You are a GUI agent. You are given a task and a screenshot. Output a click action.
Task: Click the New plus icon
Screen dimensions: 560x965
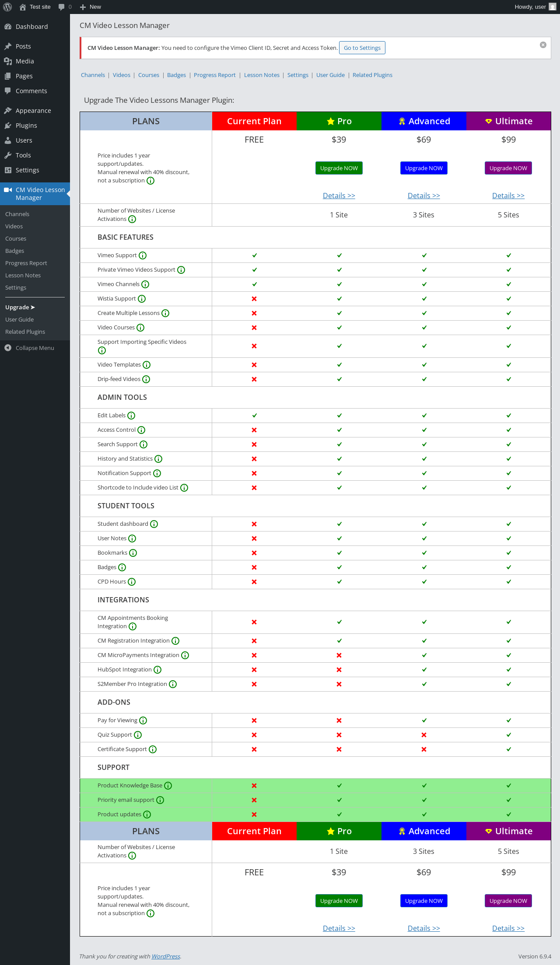coord(83,7)
